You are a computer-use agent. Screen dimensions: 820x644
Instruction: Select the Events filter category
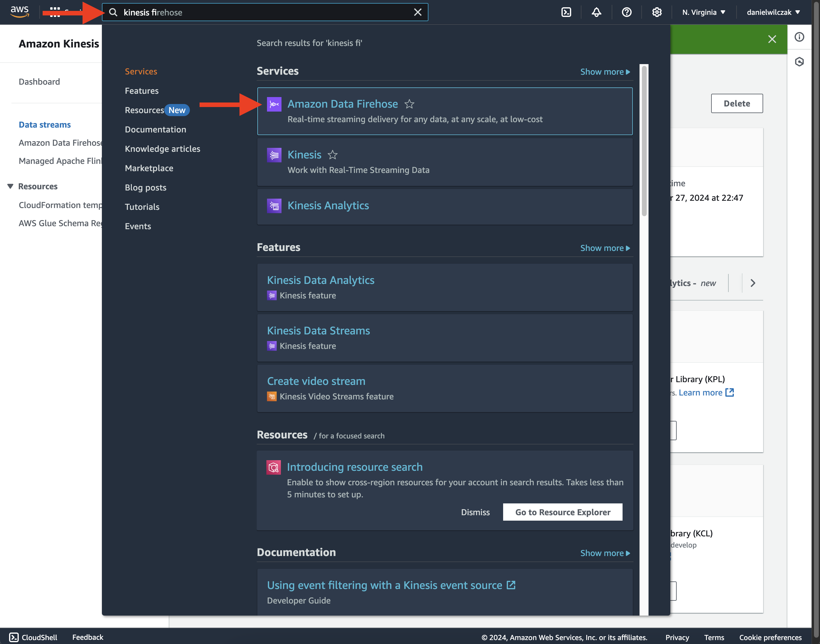(x=138, y=226)
